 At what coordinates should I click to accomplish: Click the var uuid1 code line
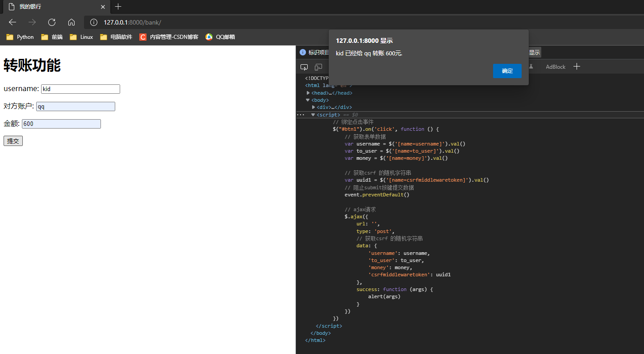coord(417,180)
